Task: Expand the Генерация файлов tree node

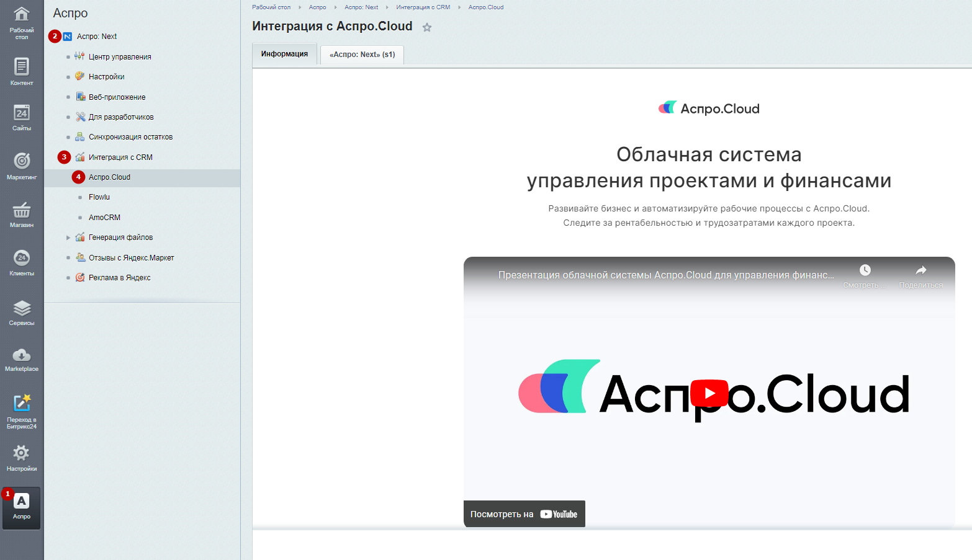Action: 68,238
